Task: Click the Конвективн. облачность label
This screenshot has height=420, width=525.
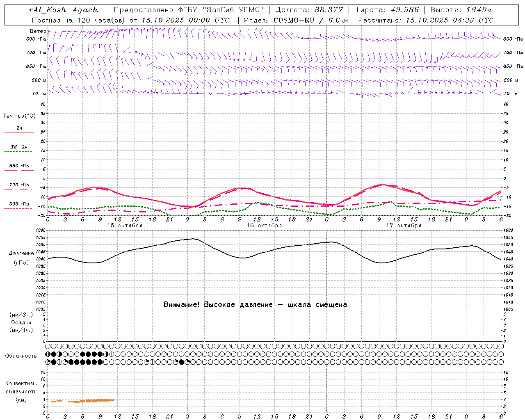Action: 21,387
